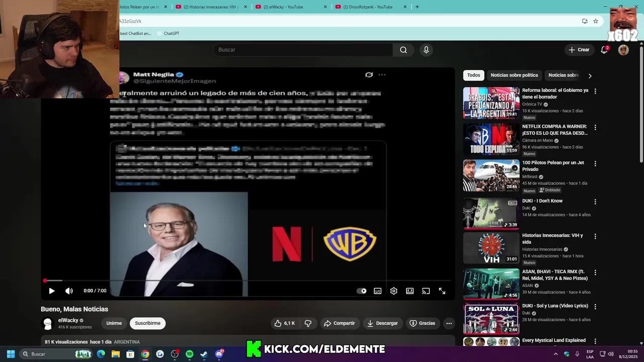
Task: Enter fullscreen in the player
Action: click(442, 291)
